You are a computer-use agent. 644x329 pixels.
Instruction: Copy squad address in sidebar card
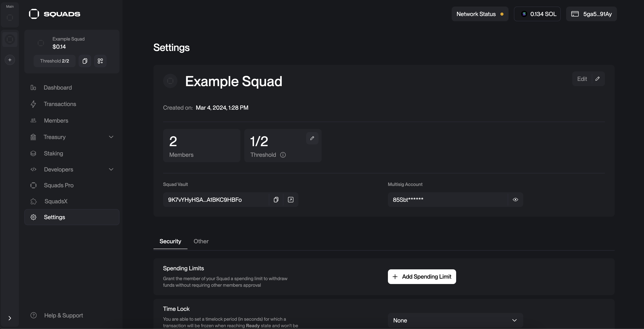point(85,61)
